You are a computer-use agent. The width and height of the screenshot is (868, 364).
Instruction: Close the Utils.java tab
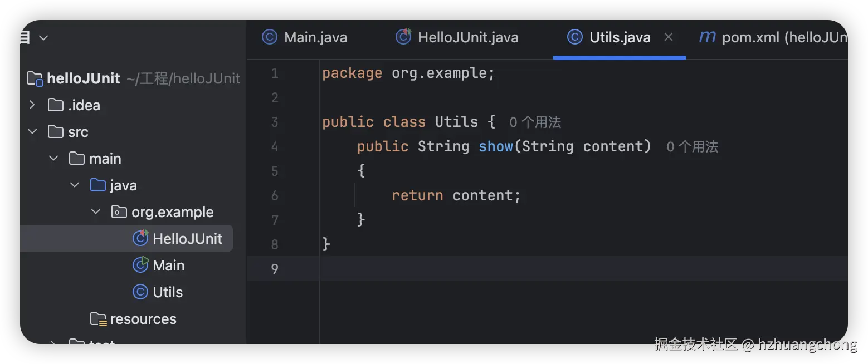pos(669,37)
